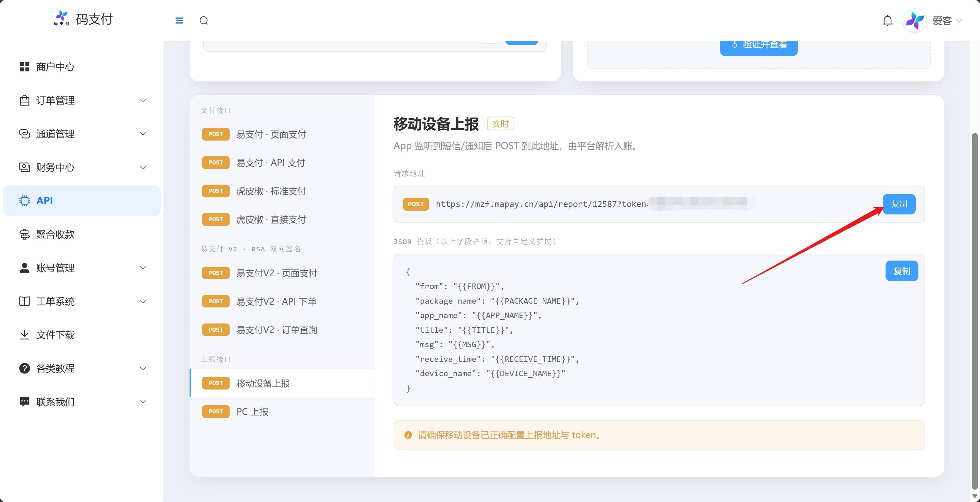Image resolution: width=980 pixels, height=502 pixels.
Task: Click the 订单管理 bag icon
Action: (x=24, y=101)
